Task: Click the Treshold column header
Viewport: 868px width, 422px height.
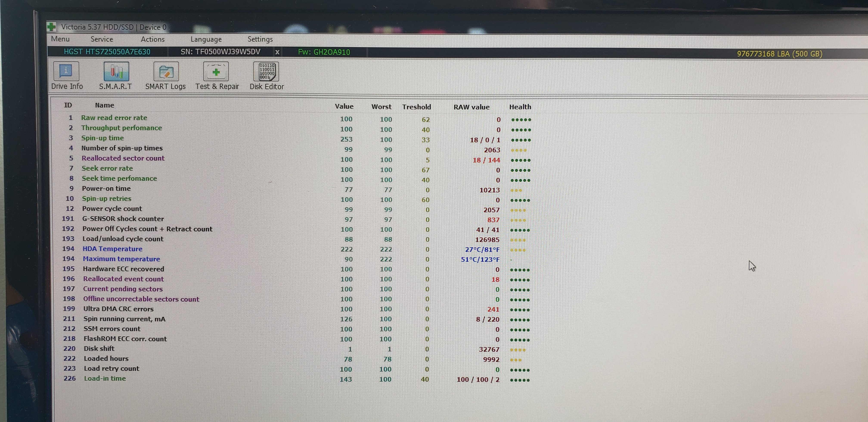Action: (417, 107)
